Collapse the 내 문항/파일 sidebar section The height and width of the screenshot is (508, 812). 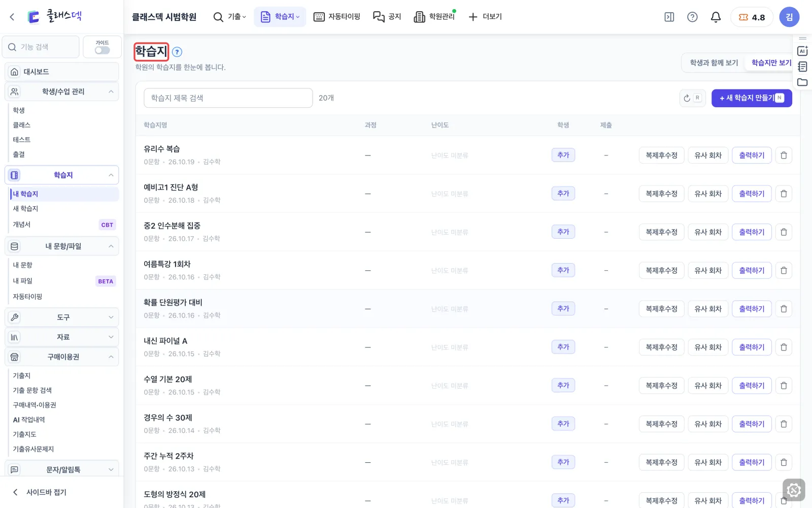62,246
